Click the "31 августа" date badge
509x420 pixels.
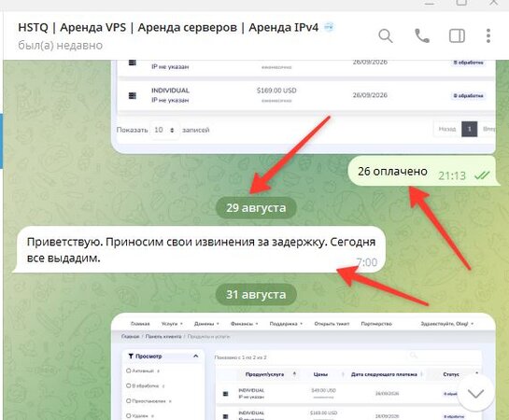click(256, 295)
